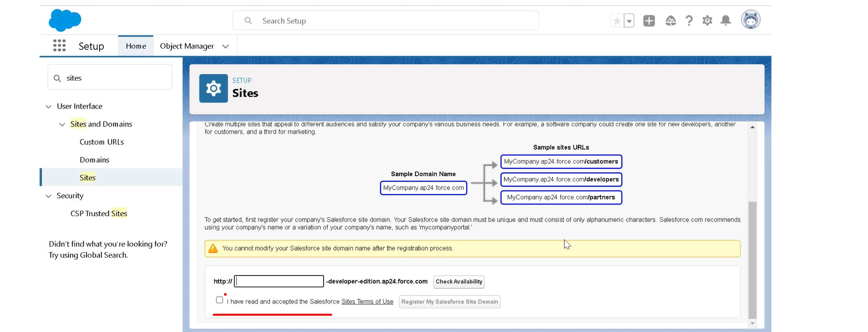
Task: Click the scroll up arrow
Action: pos(753,127)
